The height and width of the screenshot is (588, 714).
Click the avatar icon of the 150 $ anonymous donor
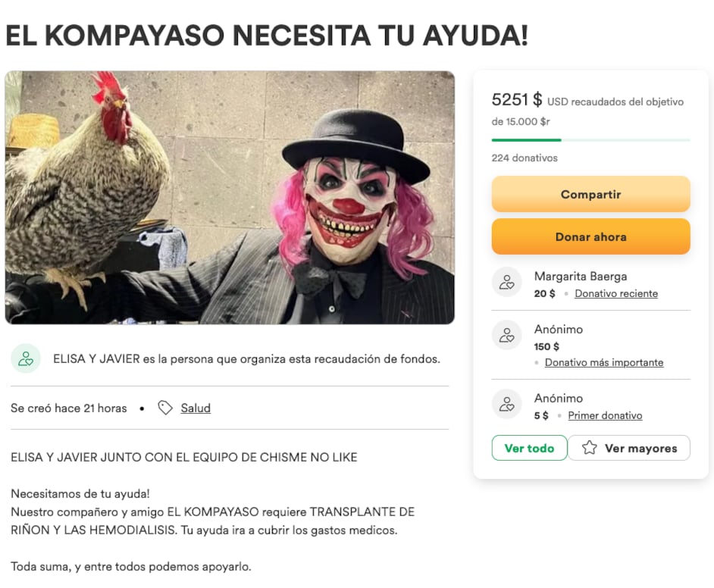pos(507,335)
